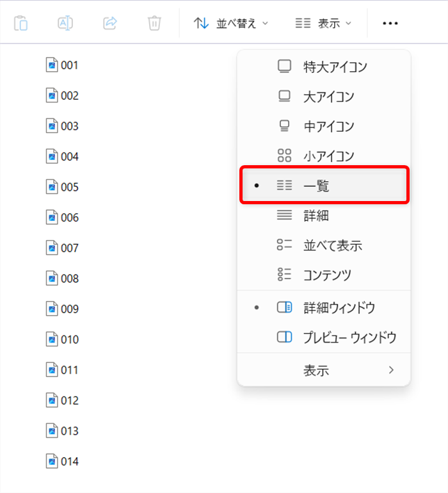This screenshot has width=448, height=493.
Task: Select 並べて表示 tiles view option
Action: pos(324,245)
